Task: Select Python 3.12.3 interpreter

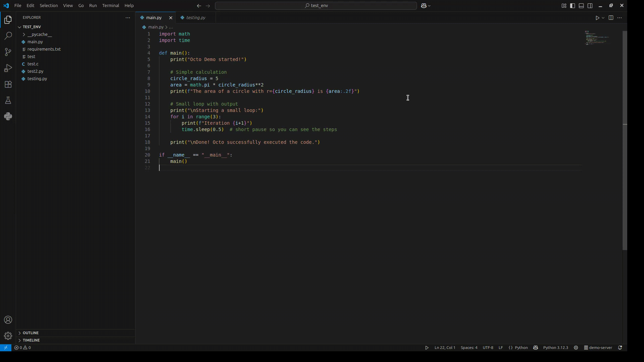Action: point(555,348)
